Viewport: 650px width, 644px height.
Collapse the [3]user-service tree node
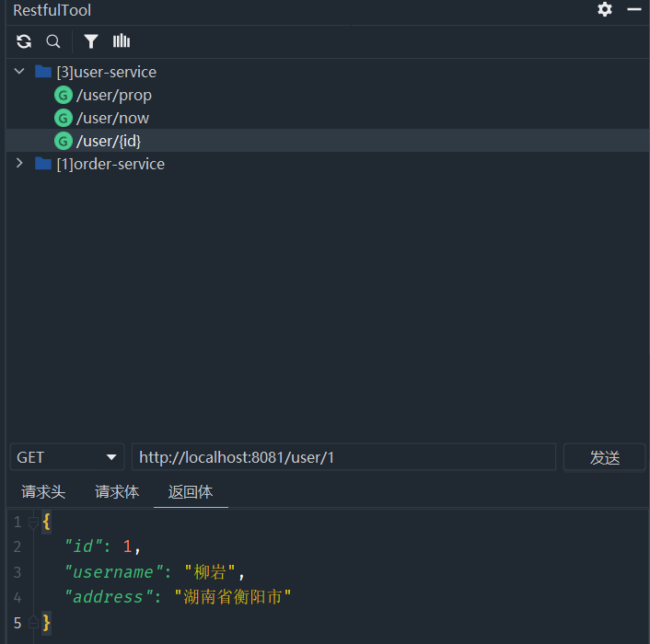coord(19,72)
